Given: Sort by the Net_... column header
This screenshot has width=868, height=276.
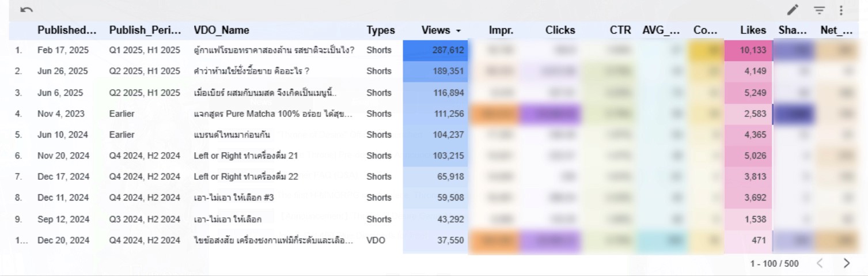Looking at the screenshot, I should pyautogui.click(x=836, y=30).
